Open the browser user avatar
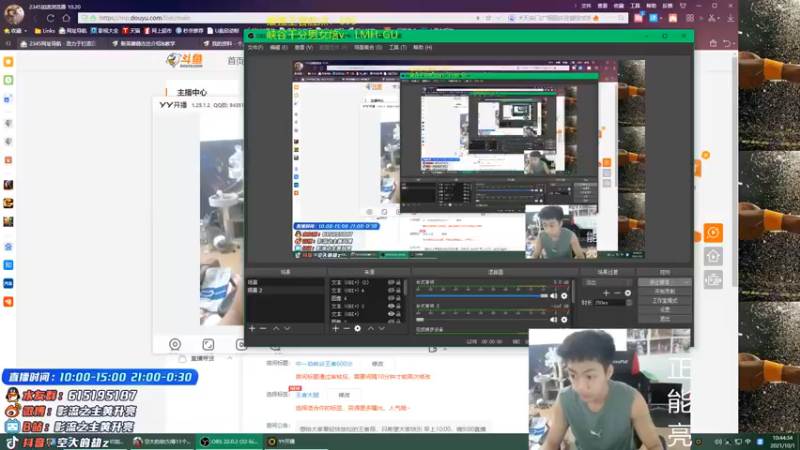Image resolution: width=800 pixels, height=450 pixels. click(14, 14)
